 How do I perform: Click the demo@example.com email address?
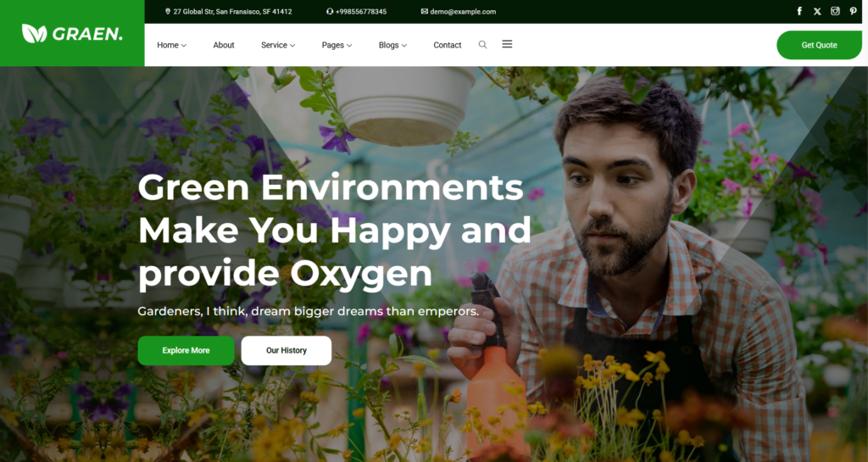pos(463,12)
